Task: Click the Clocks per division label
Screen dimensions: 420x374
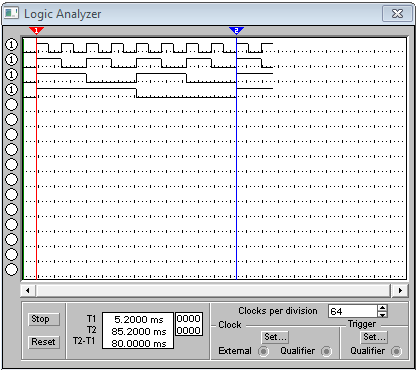Action: pyautogui.click(x=278, y=311)
